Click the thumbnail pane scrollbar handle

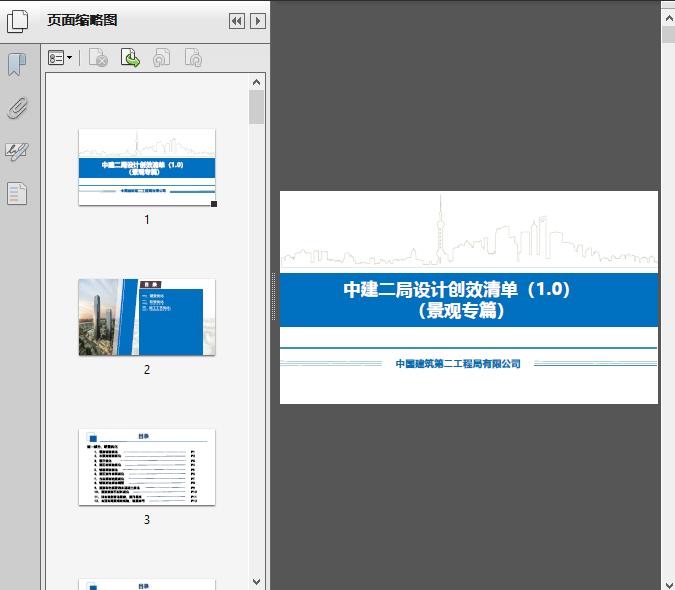tap(257, 107)
